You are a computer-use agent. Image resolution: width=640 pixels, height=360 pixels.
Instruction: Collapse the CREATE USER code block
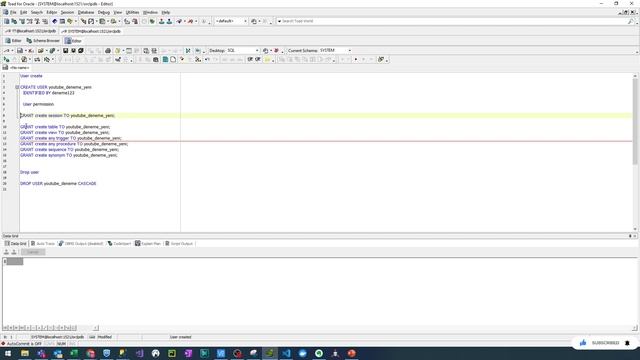[17, 87]
